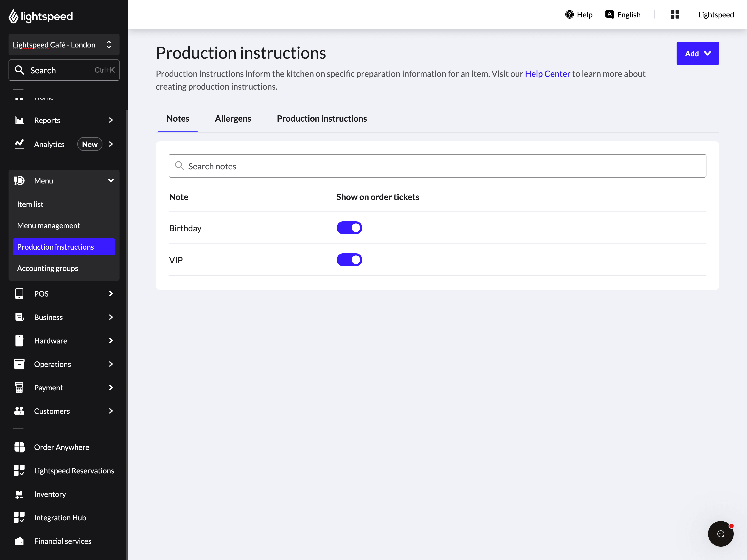
Task: Disable Birthday note on order tickets
Action: [349, 228]
